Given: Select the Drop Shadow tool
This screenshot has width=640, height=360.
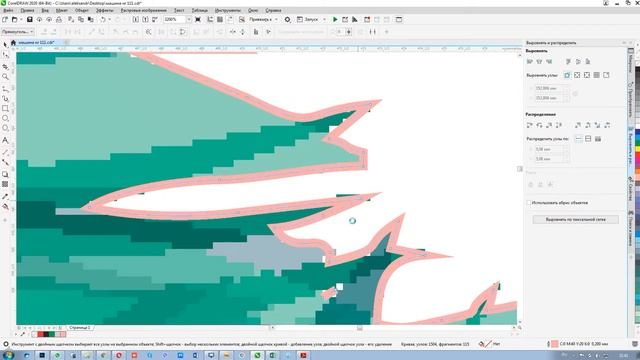Looking at the screenshot, I should [x=5, y=174].
